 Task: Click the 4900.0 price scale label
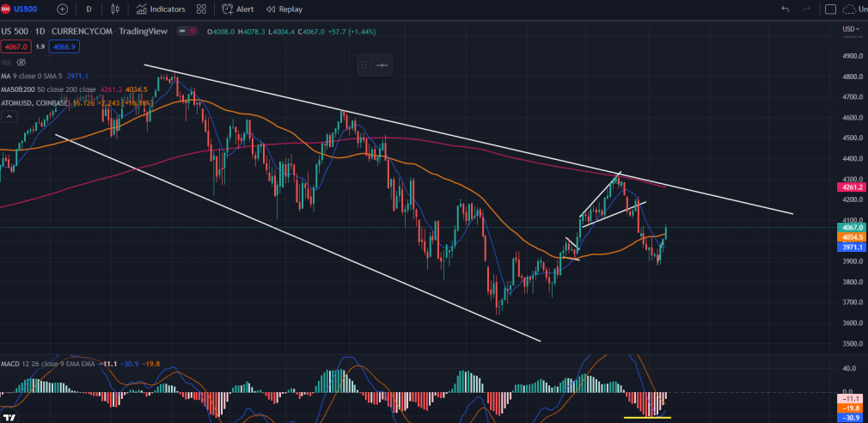[x=853, y=56]
